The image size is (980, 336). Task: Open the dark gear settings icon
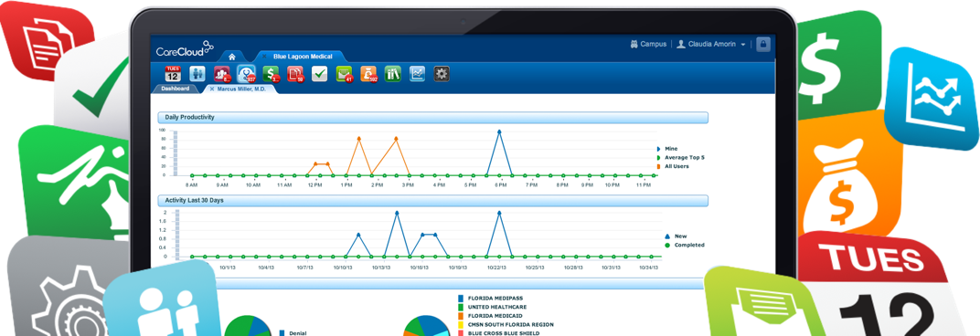tap(442, 74)
